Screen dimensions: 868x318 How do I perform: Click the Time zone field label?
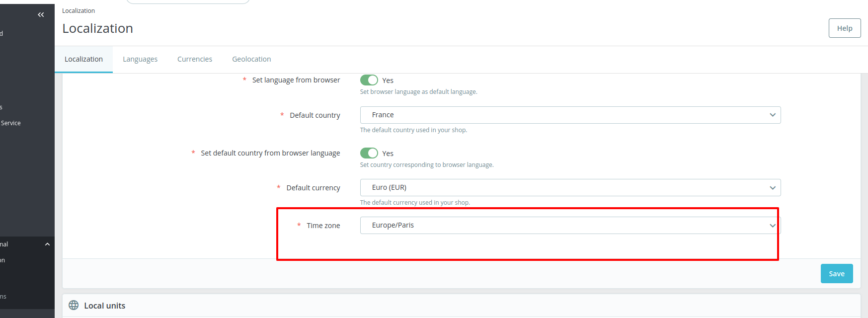pyautogui.click(x=323, y=226)
